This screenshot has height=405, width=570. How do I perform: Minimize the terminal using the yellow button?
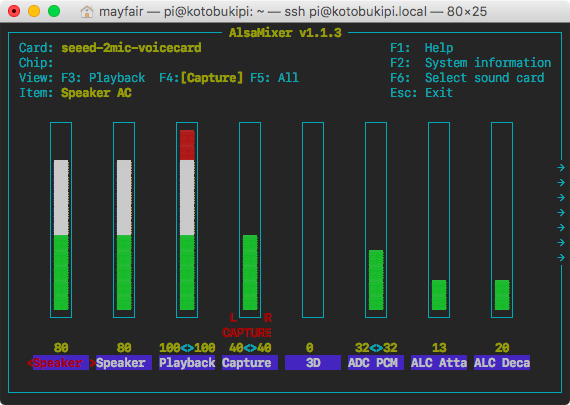tap(34, 11)
